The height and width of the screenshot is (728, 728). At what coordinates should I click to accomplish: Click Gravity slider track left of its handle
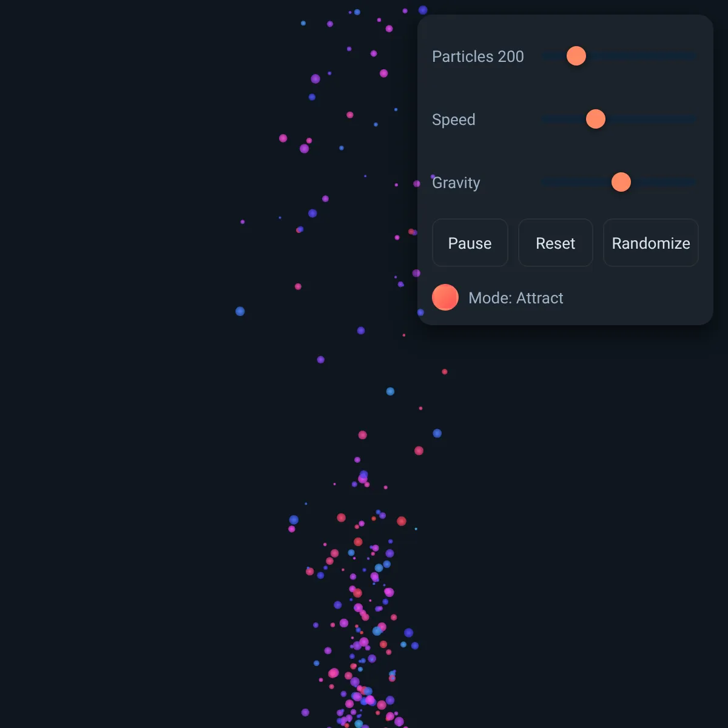tap(576, 183)
